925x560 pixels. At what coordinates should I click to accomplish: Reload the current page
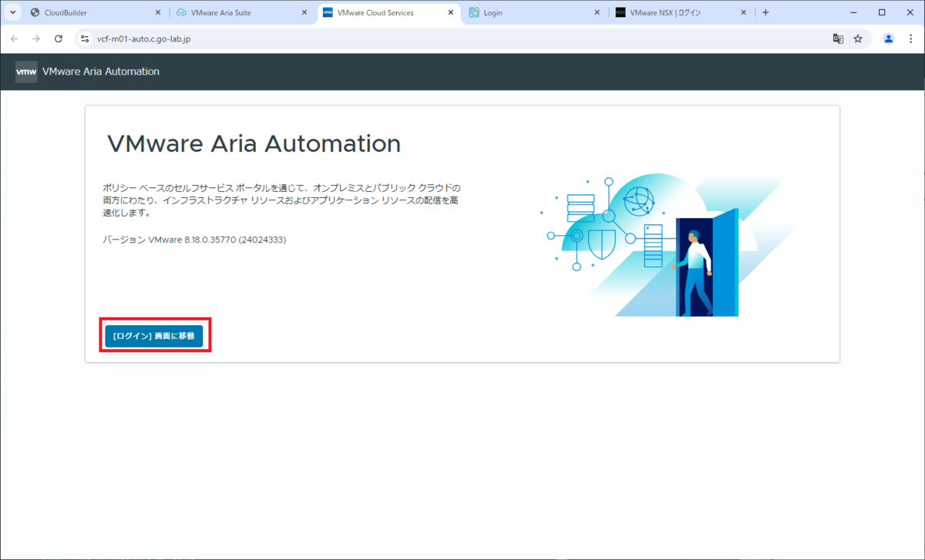59,39
